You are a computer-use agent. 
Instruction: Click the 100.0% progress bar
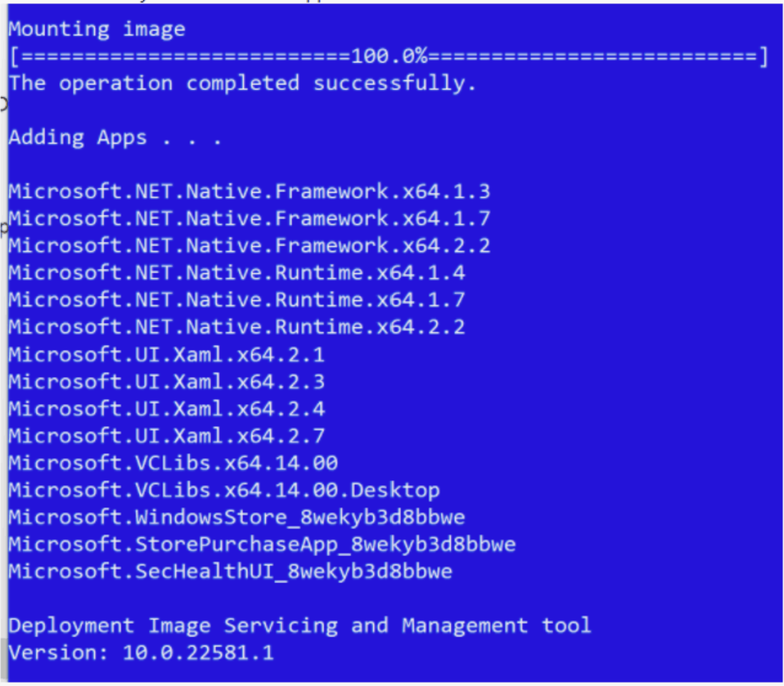pos(389,57)
